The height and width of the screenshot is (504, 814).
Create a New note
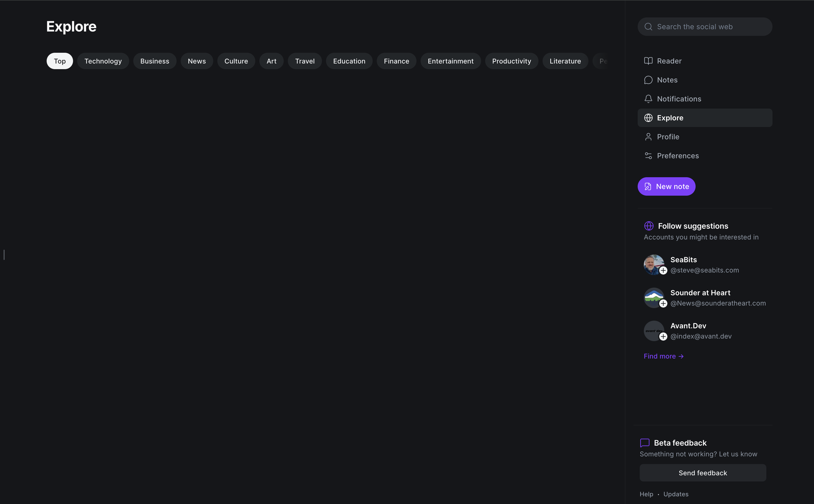point(666,186)
